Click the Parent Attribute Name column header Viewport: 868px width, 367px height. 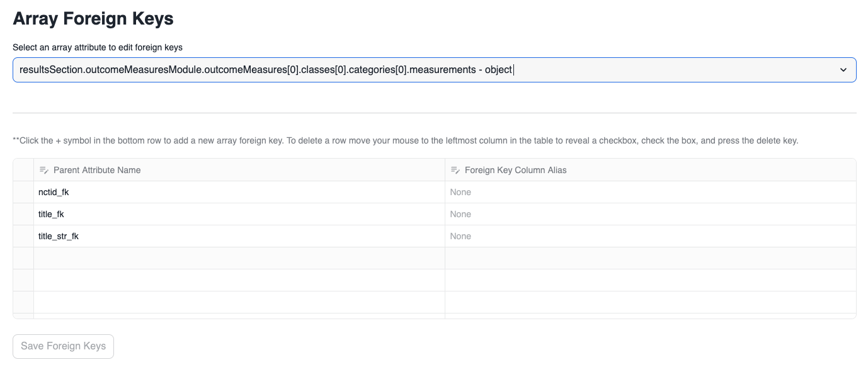tap(97, 170)
